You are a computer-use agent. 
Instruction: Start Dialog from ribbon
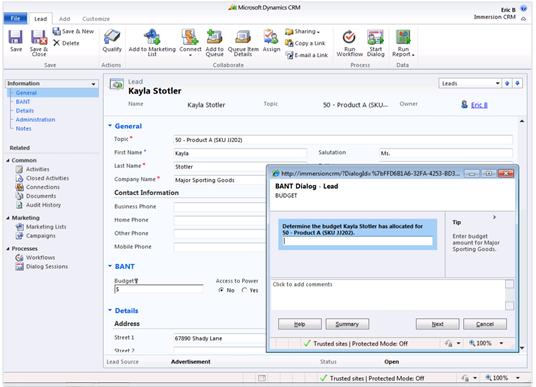pyautogui.click(x=375, y=43)
